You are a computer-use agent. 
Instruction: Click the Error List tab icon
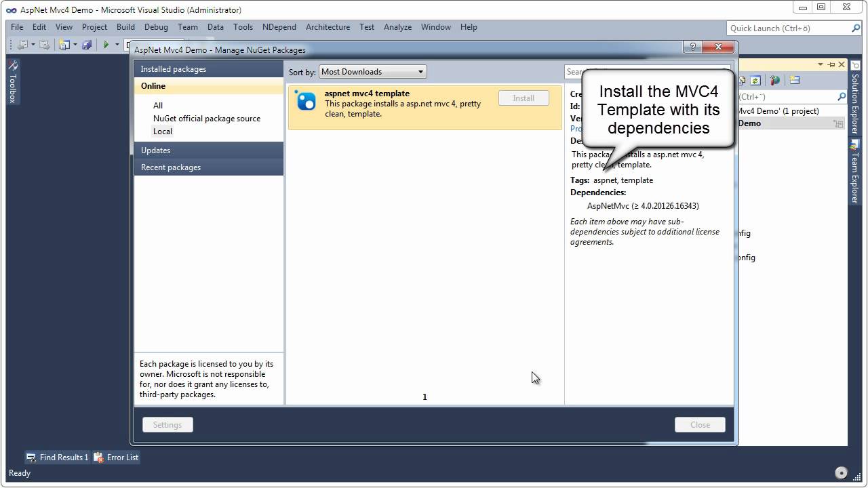(x=98, y=457)
